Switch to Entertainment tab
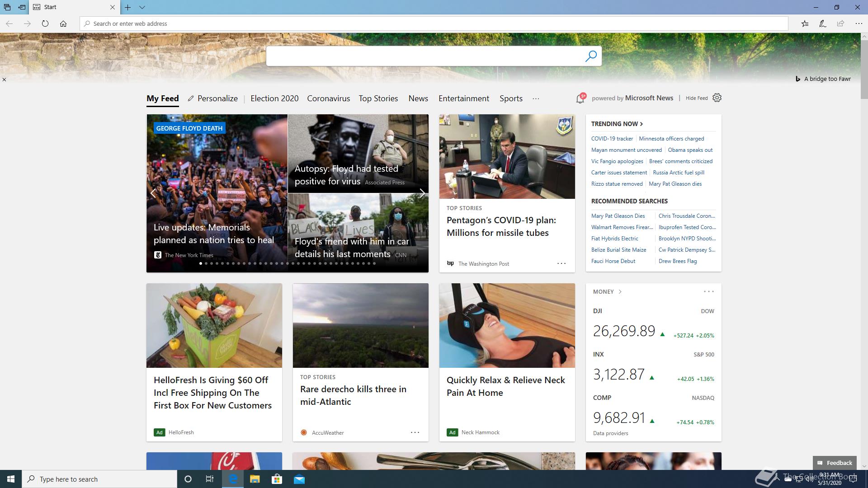This screenshot has height=488, width=868. pos(464,99)
